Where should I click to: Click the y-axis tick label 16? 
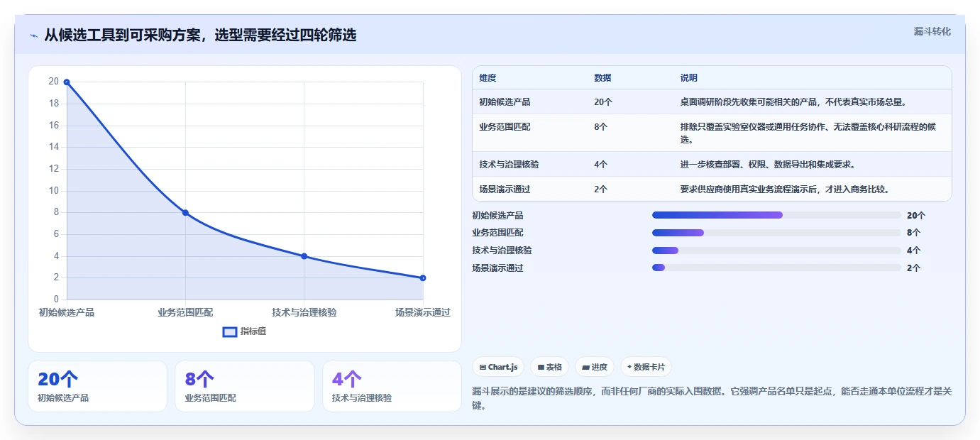(54, 126)
